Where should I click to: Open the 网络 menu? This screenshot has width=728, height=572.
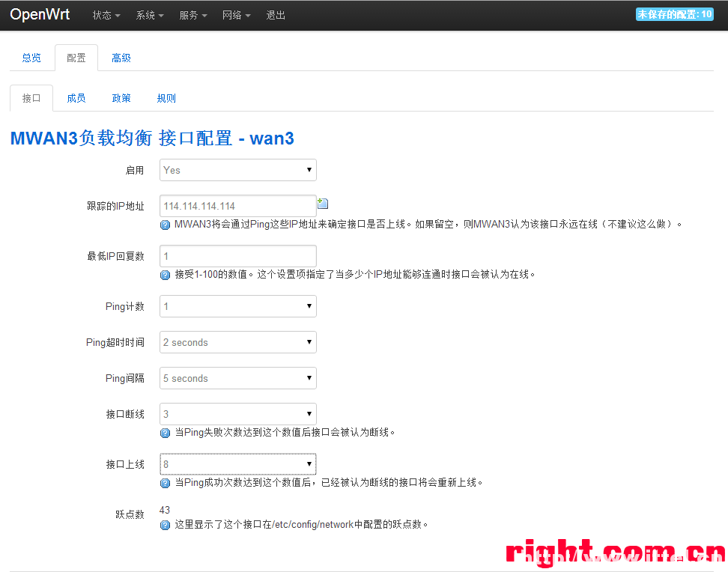click(x=237, y=15)
